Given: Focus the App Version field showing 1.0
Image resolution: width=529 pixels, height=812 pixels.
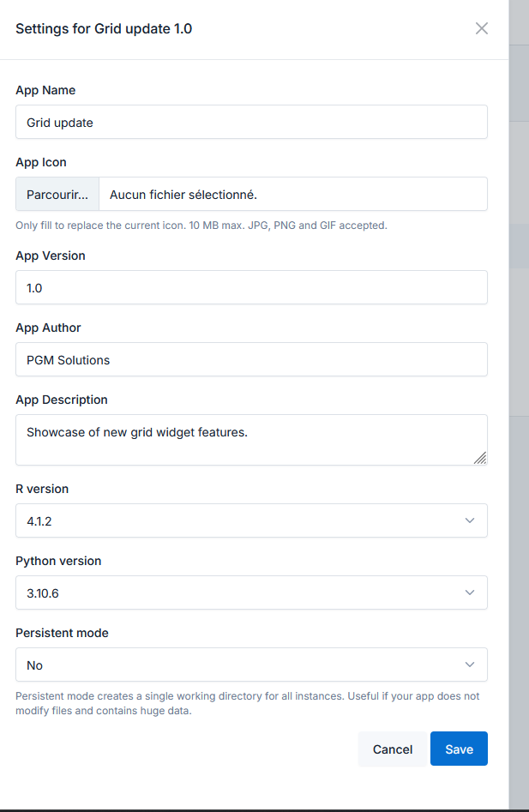Looking at the screenshot, I should pyautogui.click(x=251, y=288).
